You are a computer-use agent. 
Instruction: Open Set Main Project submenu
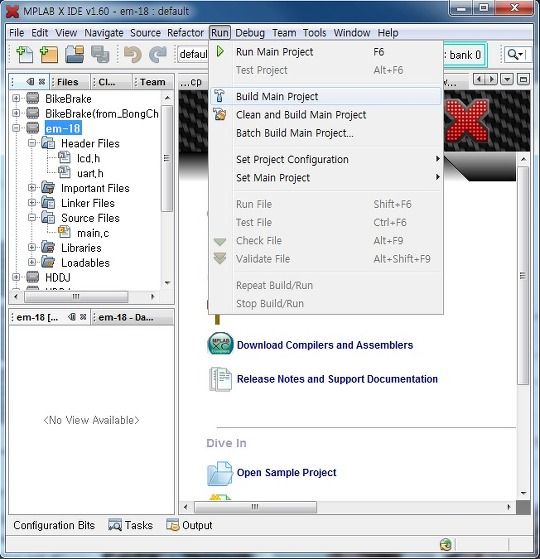click(x=326, y=178)
